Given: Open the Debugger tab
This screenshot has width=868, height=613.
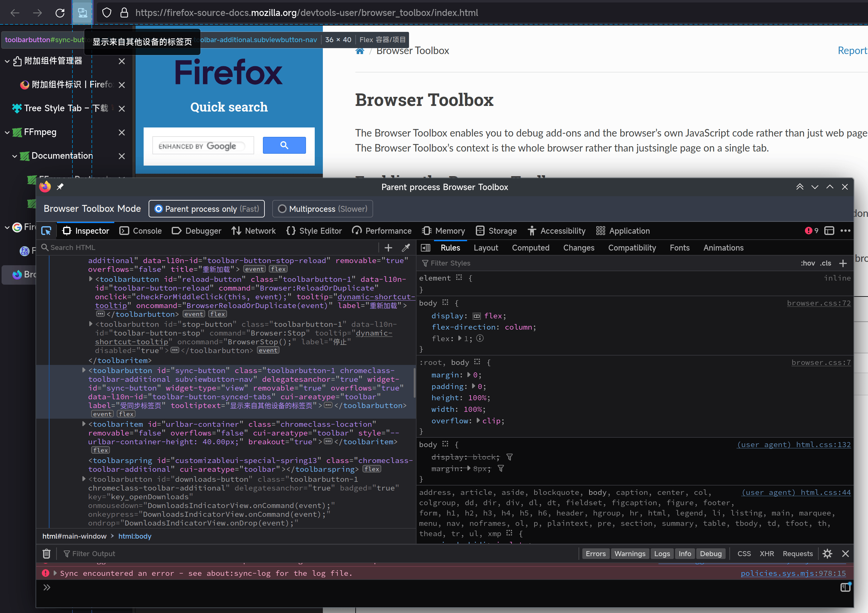Looking at the screenshot, I should (x=197, y=231).
